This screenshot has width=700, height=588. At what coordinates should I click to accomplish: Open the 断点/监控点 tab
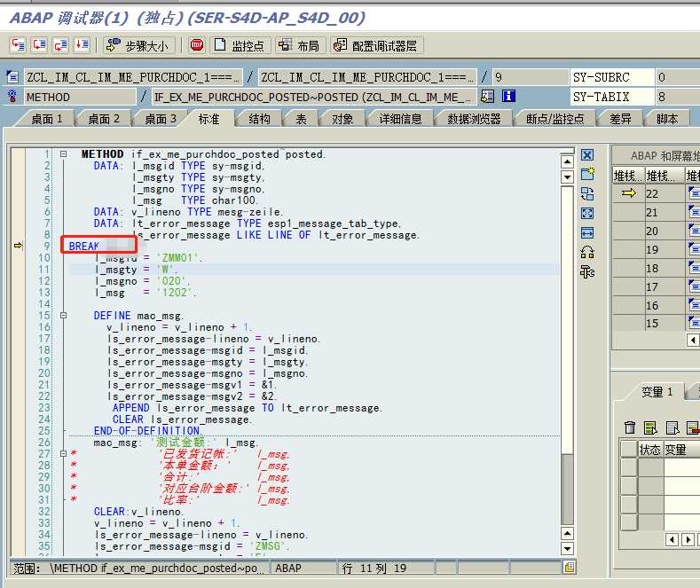tap(554, 119)
